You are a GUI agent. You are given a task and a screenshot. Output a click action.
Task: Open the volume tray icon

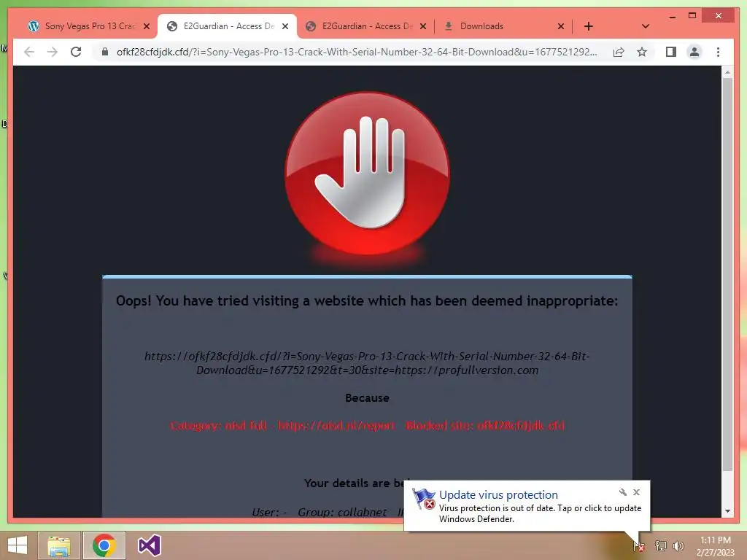click(678, 545)
